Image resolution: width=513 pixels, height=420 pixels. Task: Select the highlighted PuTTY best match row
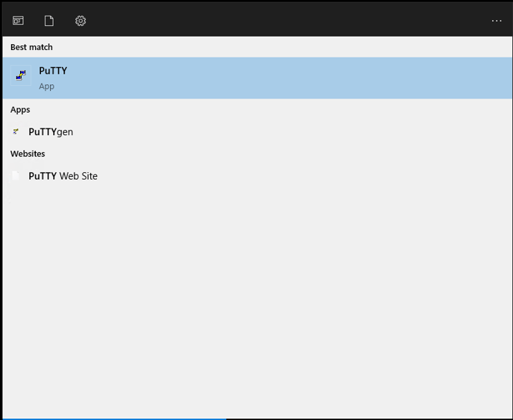point(257,78)
